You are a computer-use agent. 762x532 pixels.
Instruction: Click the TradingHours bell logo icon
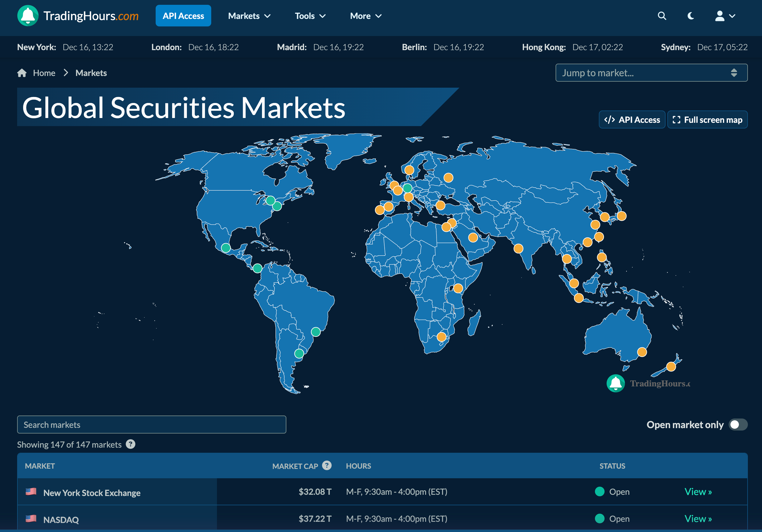pyautogui.click(x=28, y=16)
